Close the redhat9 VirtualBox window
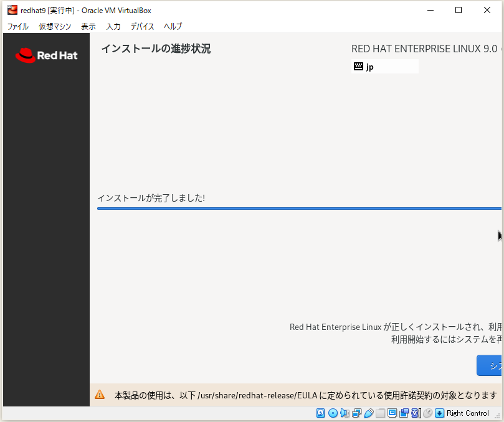This screenshot has width=504, height=422. [487, 10]
